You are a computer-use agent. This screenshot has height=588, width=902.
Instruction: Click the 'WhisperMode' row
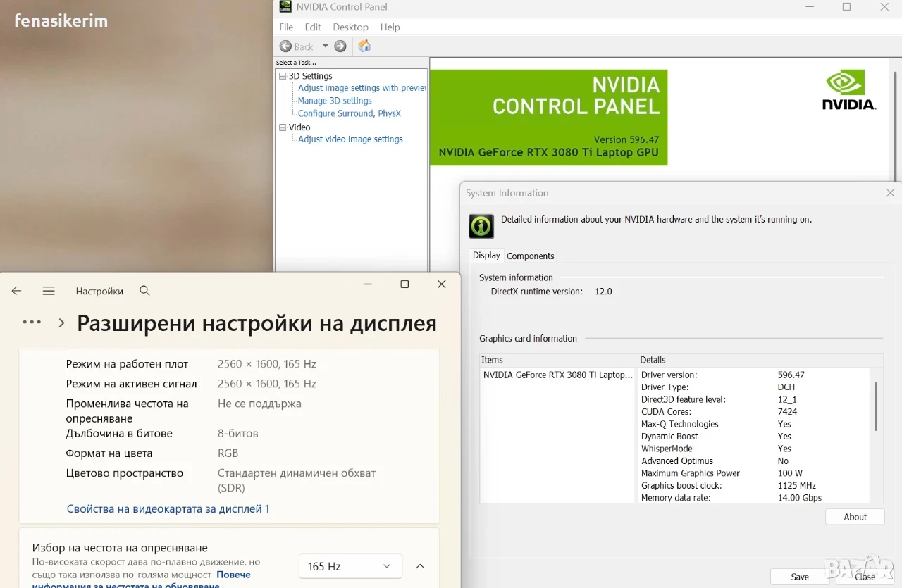coord(754,449)
